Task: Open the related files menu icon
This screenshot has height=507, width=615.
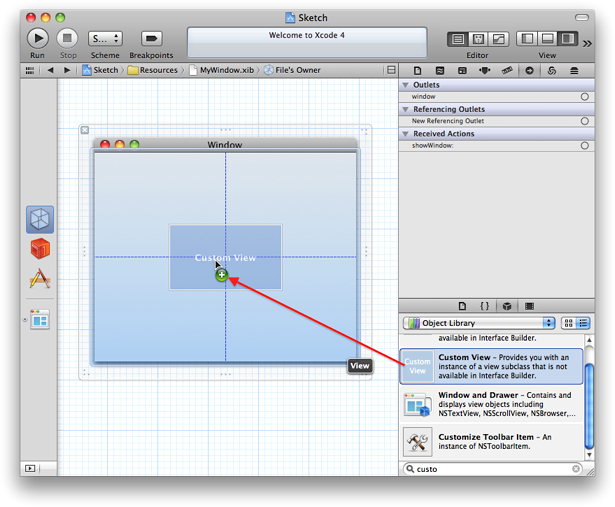Action: 30,71
